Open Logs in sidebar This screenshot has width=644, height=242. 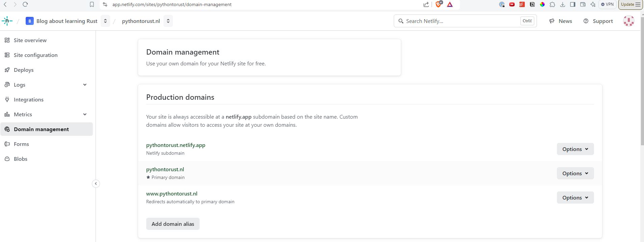click(x=20, y=85)
